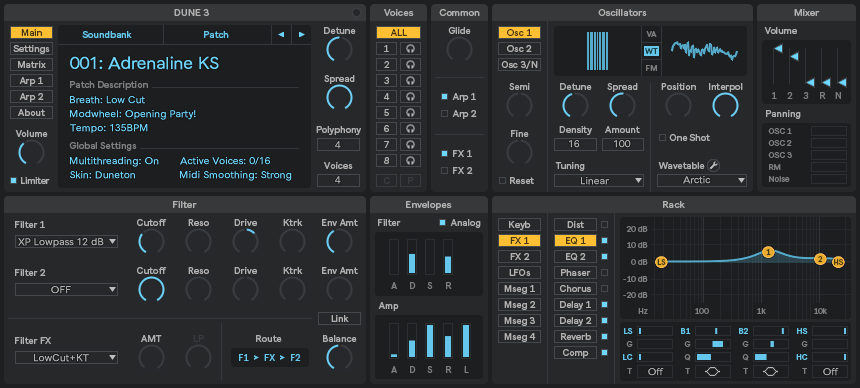
Task: Click the filter Link button
Action: [340, 319]
